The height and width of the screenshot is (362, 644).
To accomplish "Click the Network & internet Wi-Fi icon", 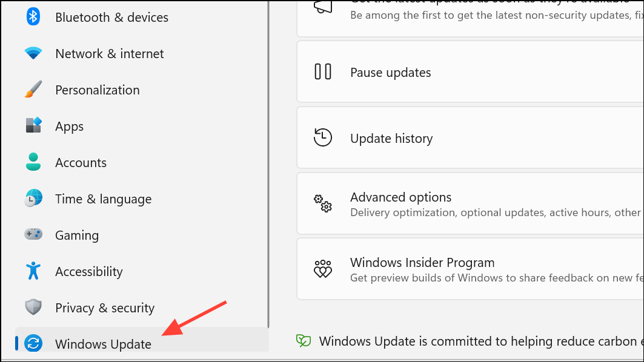I will [x=33, y=53].
